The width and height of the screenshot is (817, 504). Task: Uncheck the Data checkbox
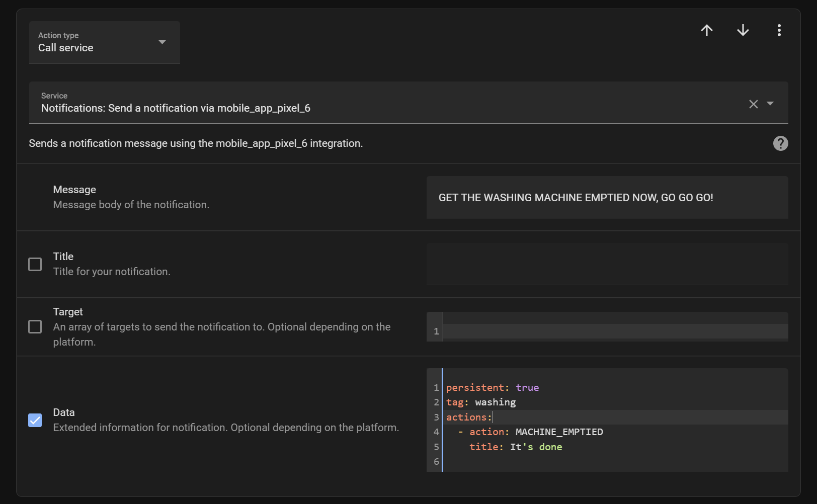(x=35, y=420)
